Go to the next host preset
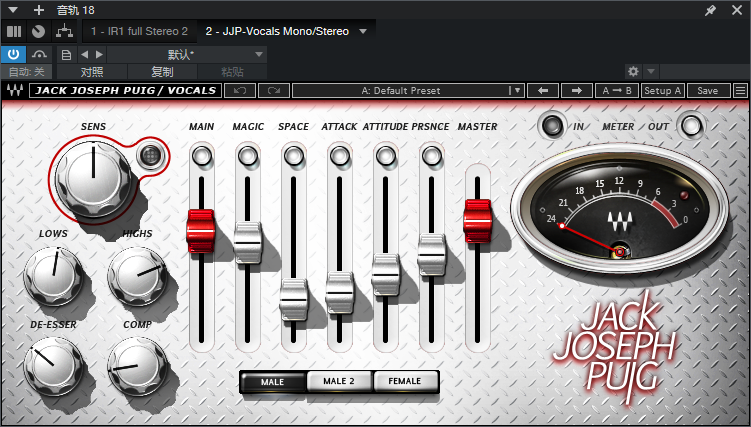This screenshot has width=751, height=427. (99, 55)
